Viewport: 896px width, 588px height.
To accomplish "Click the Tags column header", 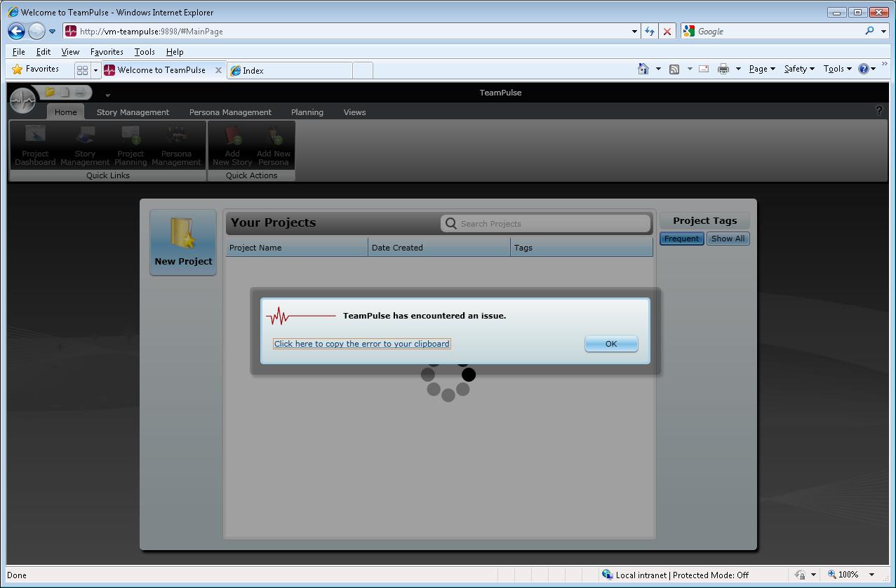I will pos(582,247).
